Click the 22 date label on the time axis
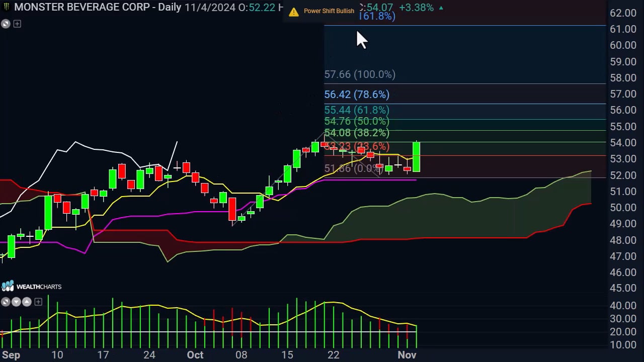Image resolution: width=644 pixels, height=362 pixels. (334, 355)
